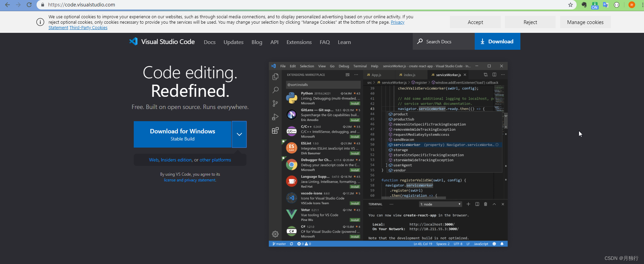Viewport: 644px width, 264px height.
Task: Click Install for the Python extension
Action: pyautogui.click(x=355, y=104)
